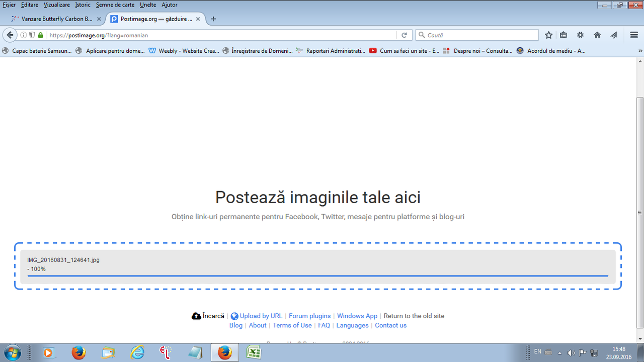Open Despre noi – Consulta bookmark

coord(478,51)
